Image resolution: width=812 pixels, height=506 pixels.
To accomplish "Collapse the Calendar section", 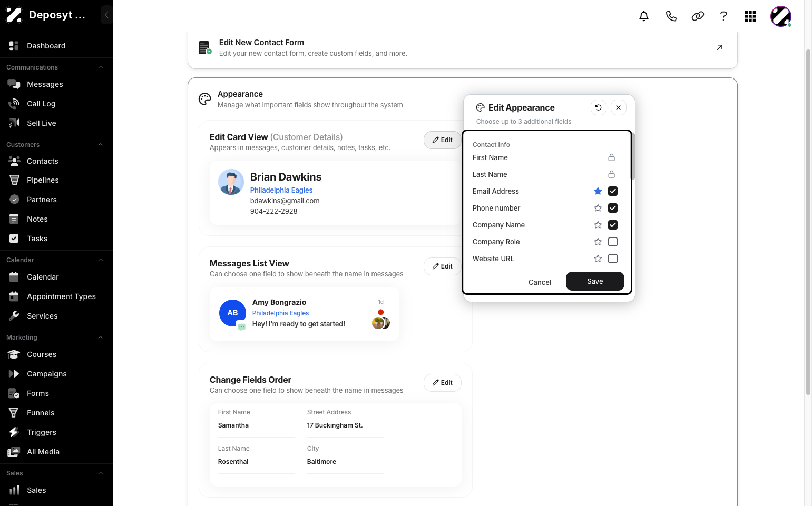I will pyautogui.click(x=100, y=260).
